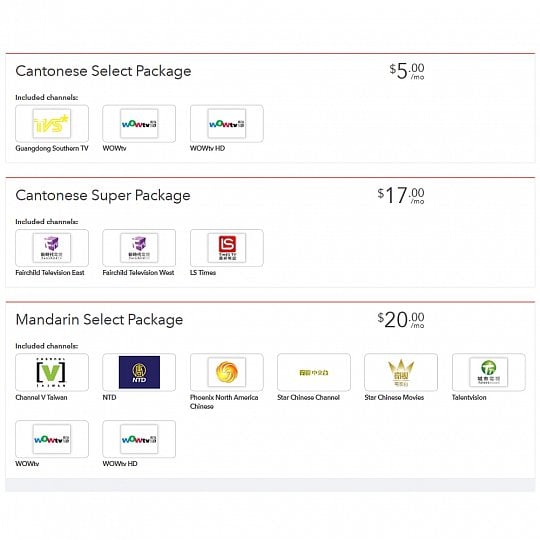Click the Mandarin Select Package heading
The height and width of the screenshot is (540, 540).
point(99,320)
